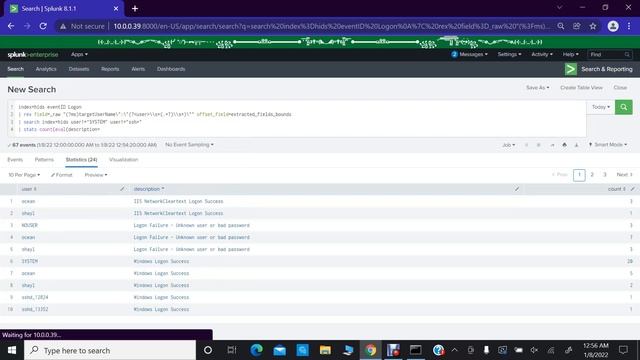Click the splunk>enterprise logo
The width and height of the screenshot is (640, 360).
coord(33,54)
